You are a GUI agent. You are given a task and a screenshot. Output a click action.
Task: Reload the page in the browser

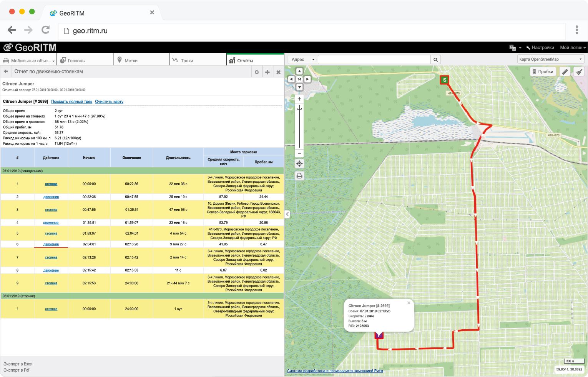pyautogui.click(x=46, y=30)
